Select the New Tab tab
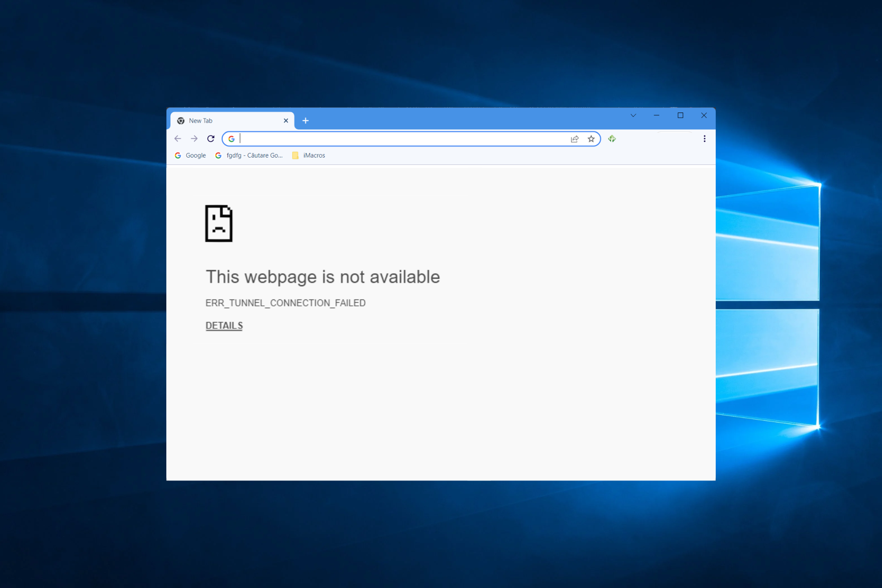Image resolution: width=882 pixels, height=588 pixels. click(x=232, y=121)
